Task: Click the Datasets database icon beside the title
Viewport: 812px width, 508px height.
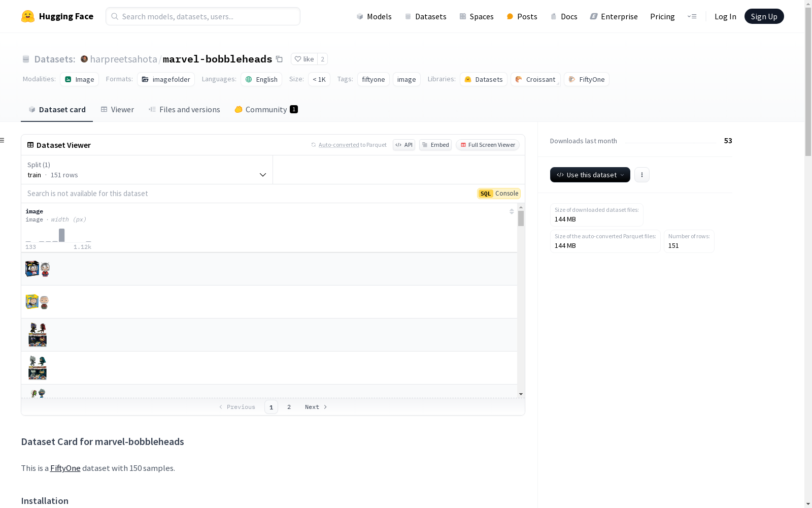Action: [26, 59]
